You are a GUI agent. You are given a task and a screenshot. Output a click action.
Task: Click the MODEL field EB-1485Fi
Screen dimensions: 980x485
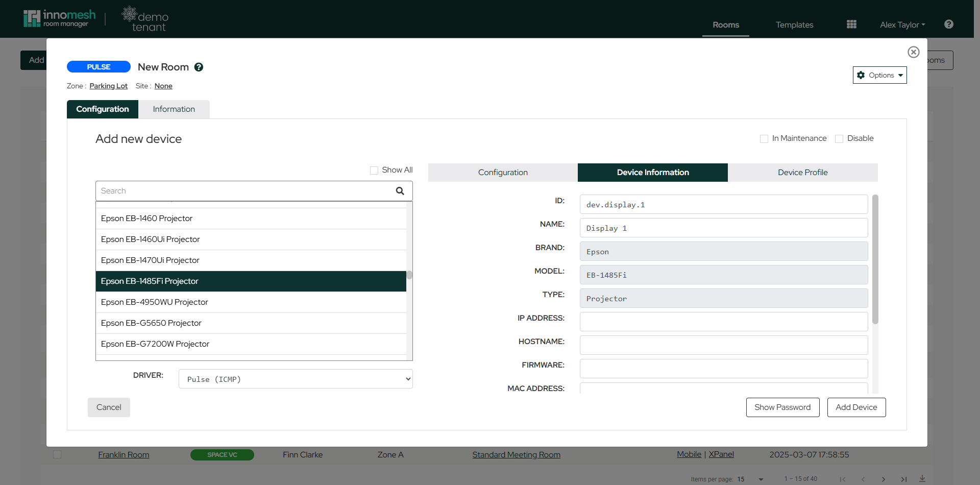tap(724, 275)
